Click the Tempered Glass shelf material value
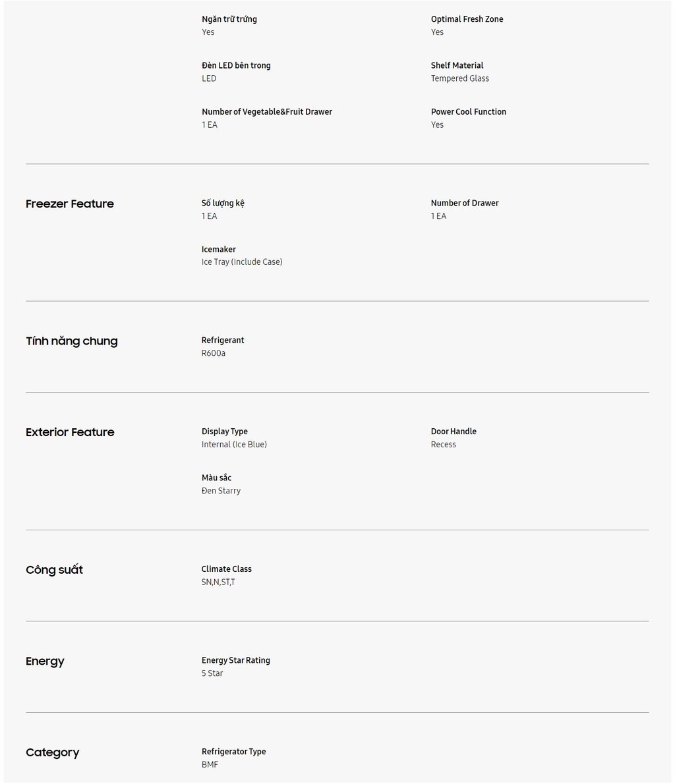Screen dimensions: 675x784 coord(460,78)
